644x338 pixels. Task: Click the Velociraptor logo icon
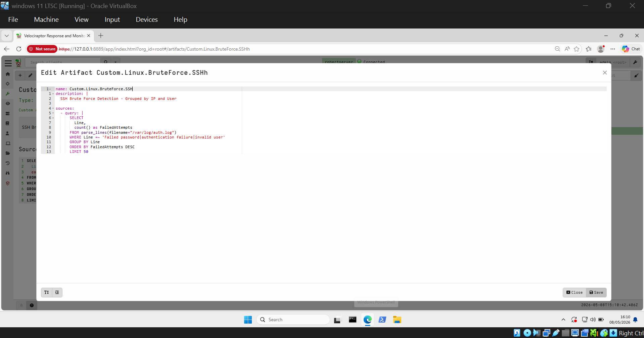18,63
